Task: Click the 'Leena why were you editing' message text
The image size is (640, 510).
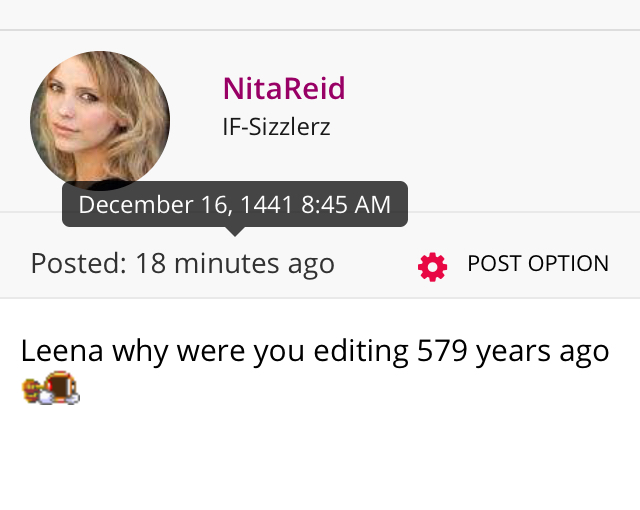Action: click(x=215, y=351)
